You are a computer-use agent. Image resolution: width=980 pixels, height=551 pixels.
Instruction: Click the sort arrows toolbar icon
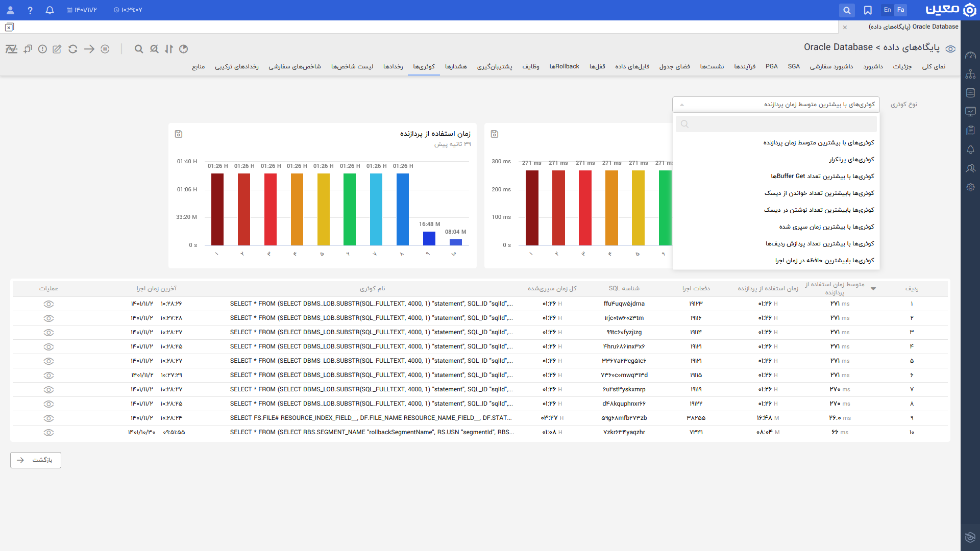coord(169,49)
